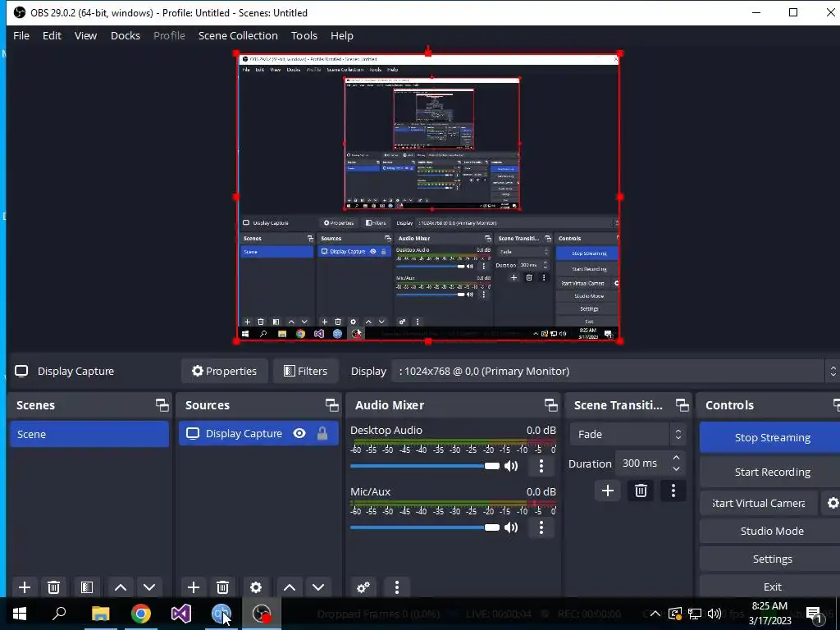Open Chrome from the taskbar
840x630 pixels.
click(x=141, y=614)
